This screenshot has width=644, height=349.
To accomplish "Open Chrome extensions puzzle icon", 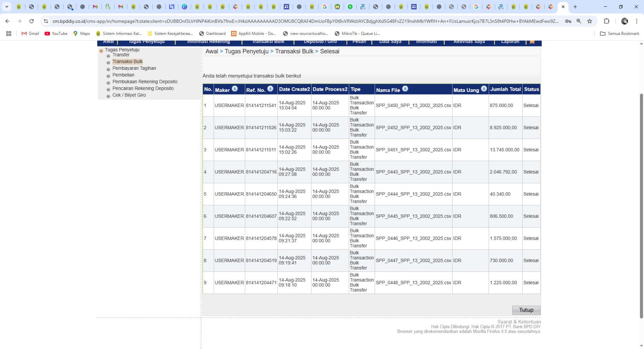I will click(x=607, y=21).
